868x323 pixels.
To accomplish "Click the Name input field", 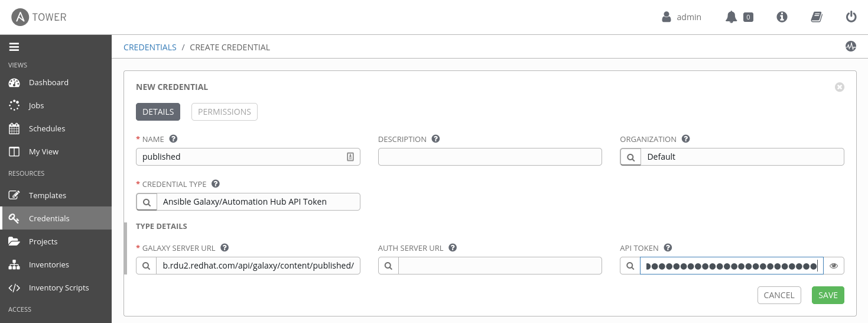I will 248,157.
